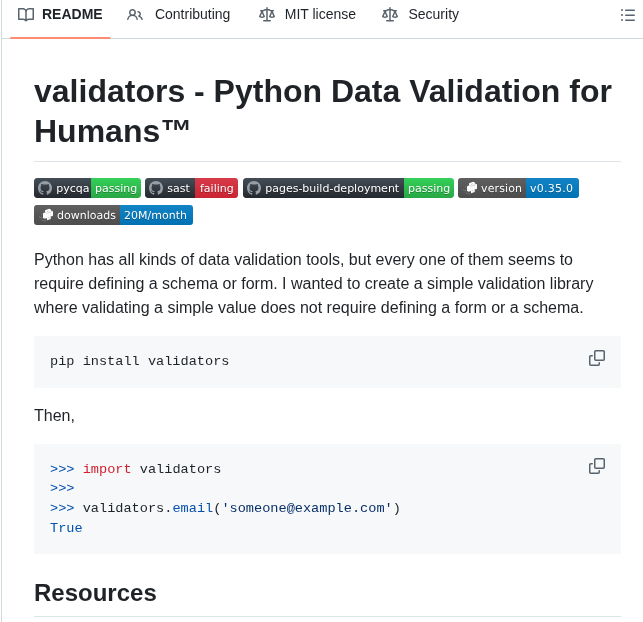This screenshot has height=622, width=643.
Task: Click the 'pip install validators' code text
Action: tap(139, 361)
